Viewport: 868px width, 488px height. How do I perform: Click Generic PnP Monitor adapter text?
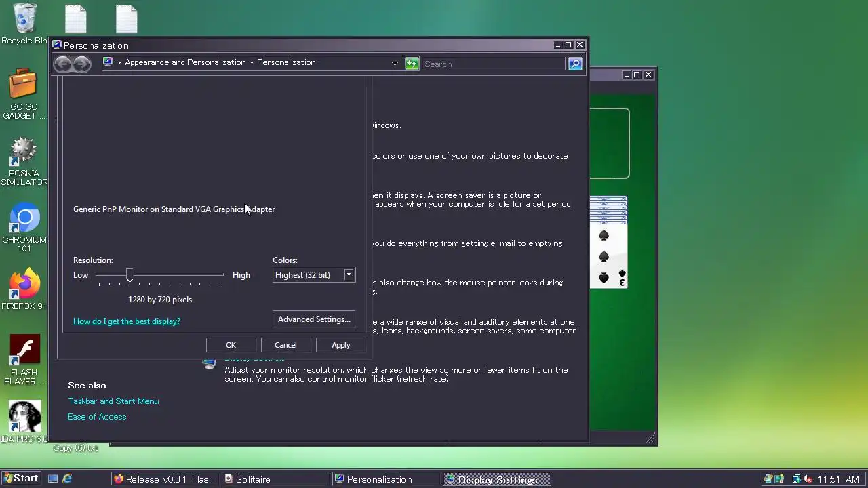(174, 209)
